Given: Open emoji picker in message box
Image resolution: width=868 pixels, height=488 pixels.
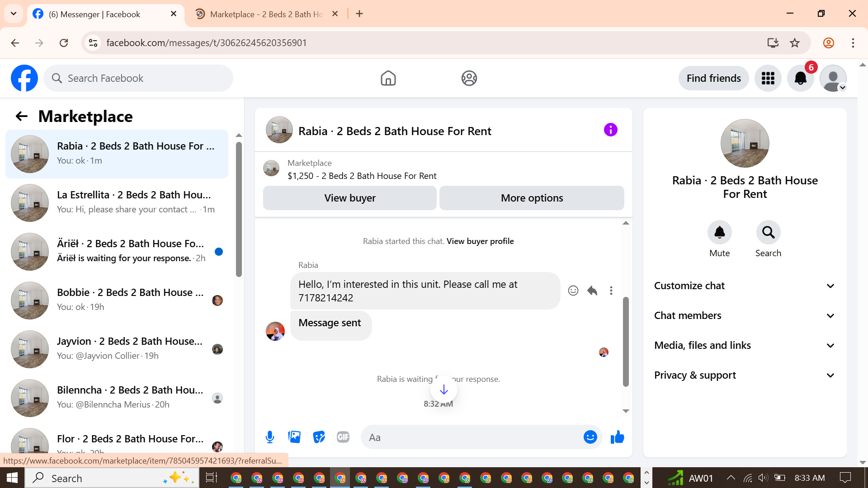Looking at the screenshot, I should point(590,437).
